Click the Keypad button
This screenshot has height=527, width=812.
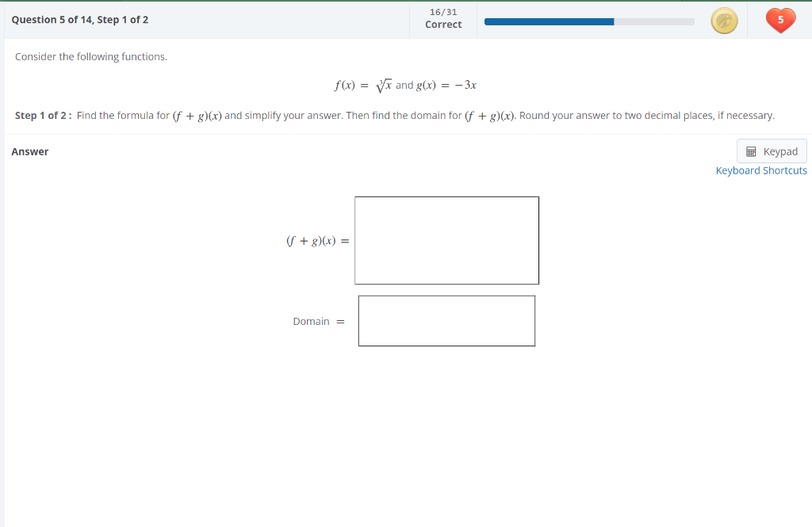pyautogui.click(x=771, y=151)
